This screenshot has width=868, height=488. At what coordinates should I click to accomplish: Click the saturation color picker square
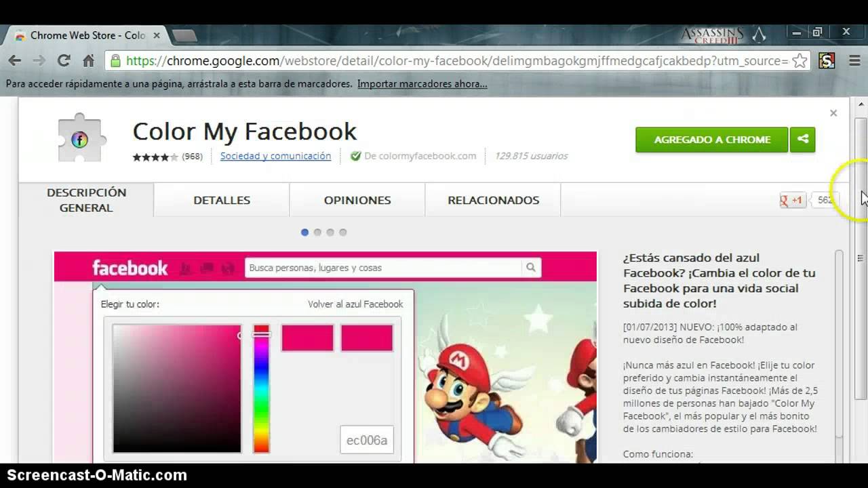[x=177, y=388]
